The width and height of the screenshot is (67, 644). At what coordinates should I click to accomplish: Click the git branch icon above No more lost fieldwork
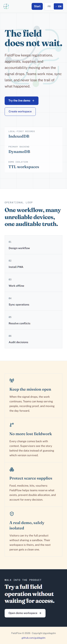point(12,425)
